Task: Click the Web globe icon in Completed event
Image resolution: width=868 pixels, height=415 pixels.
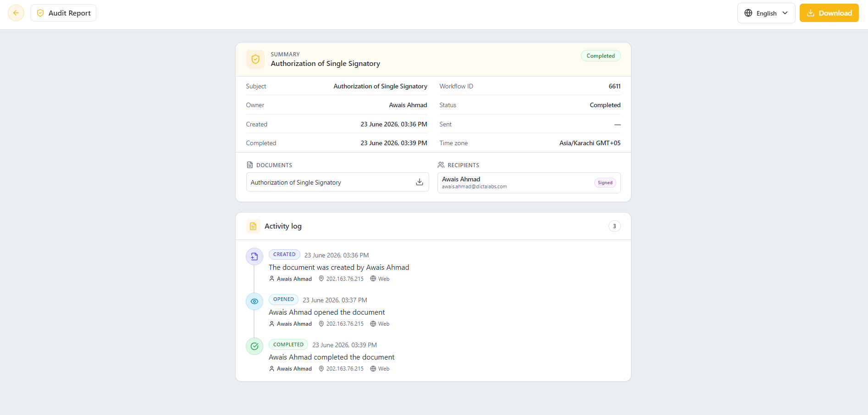Action: (373, 368)
